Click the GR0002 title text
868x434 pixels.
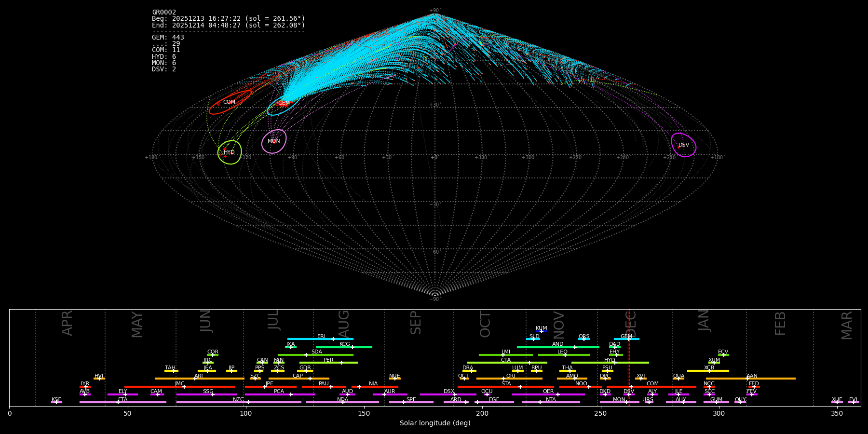pos(164,13)
